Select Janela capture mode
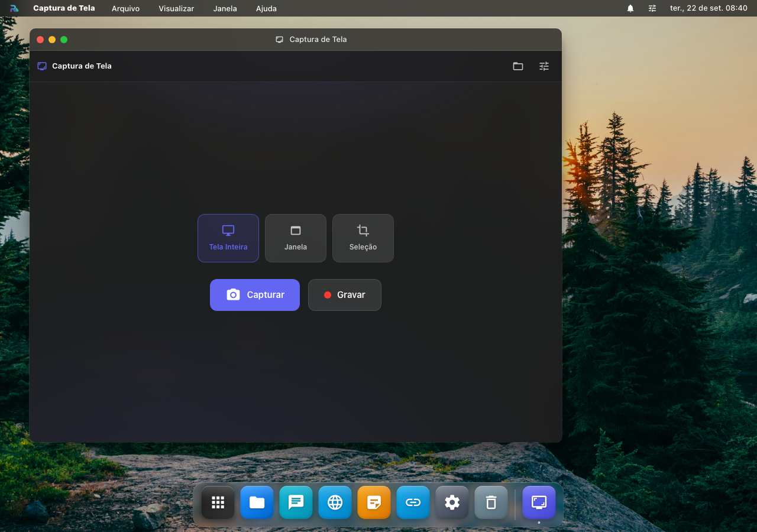The width and height of the screenshot is (757, 532). [x=296, y=238]
